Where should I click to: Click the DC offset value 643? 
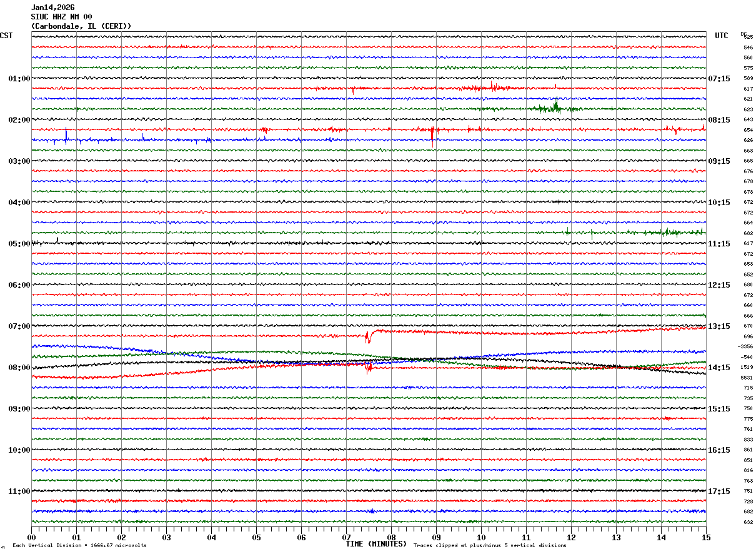point(748,120)
